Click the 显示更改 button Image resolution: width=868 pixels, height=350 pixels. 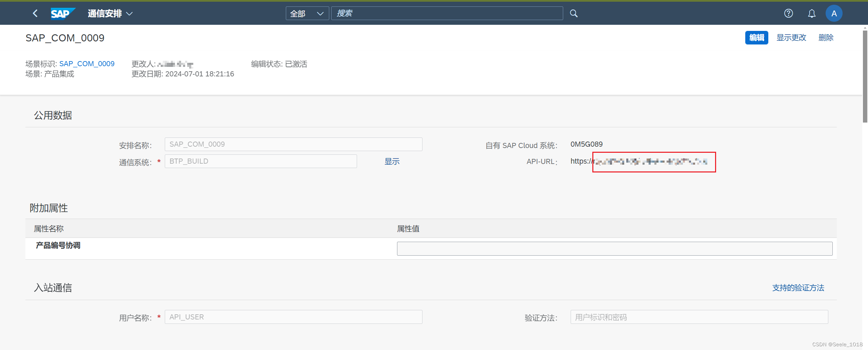[791, 38]
